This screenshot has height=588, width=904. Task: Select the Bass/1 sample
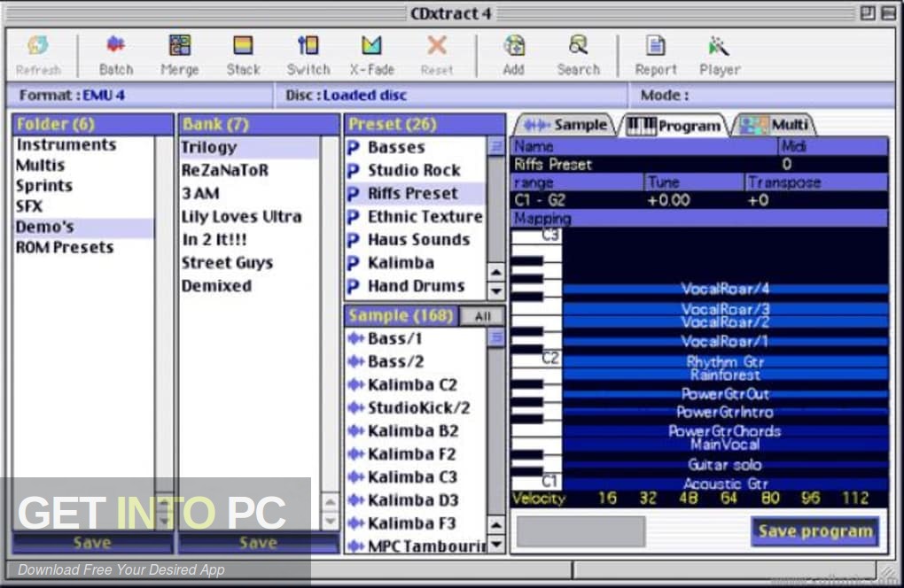click(x=416, y=338)
